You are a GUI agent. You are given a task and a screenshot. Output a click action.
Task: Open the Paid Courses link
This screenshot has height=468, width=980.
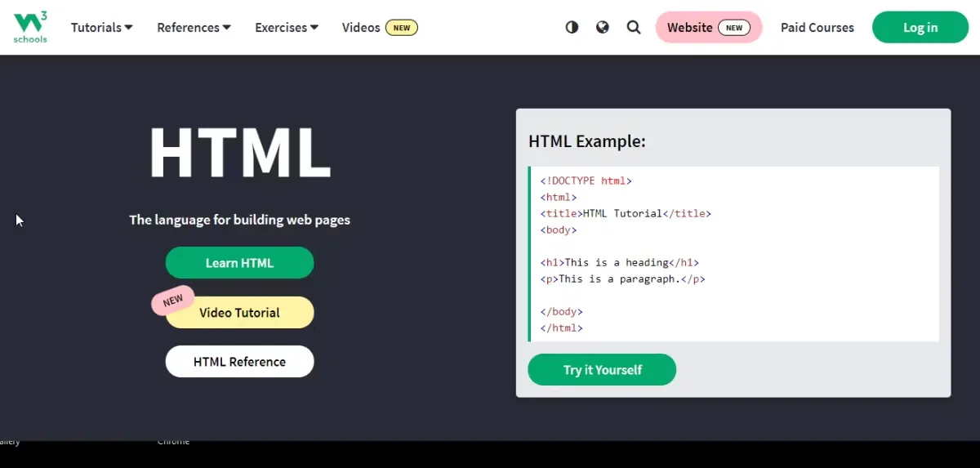(x=817, y=27)
